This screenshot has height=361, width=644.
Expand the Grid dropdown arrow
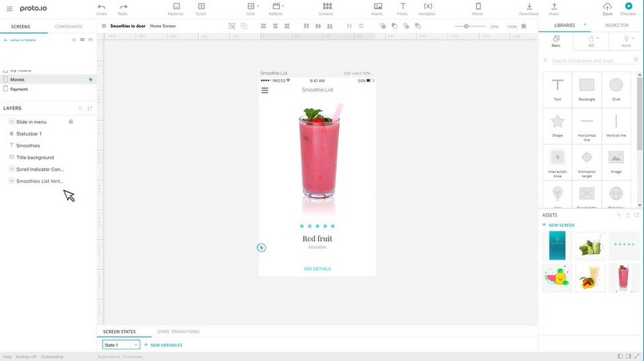coord(258,6)
